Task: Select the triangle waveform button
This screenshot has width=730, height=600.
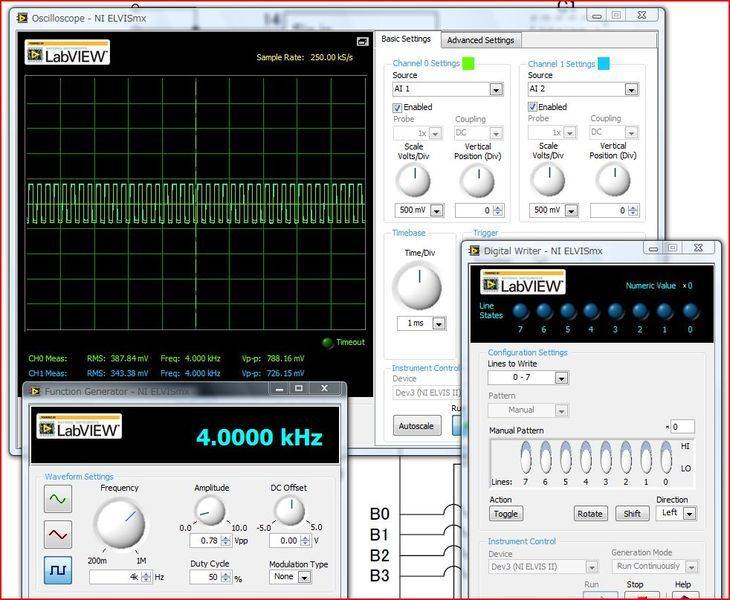Action: tap(58, 535)
